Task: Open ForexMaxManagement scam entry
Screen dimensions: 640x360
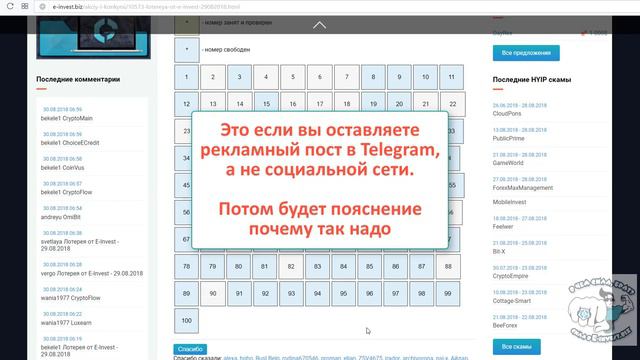Action: pyautogui.click(x=523, y=188)
